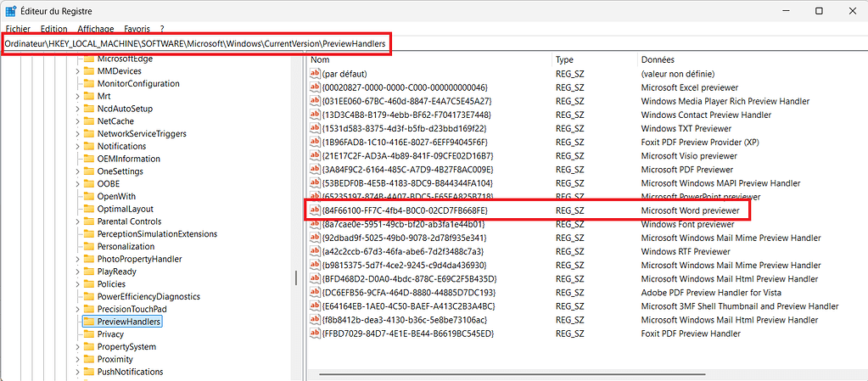Expand the Parental Controls key arrow
868x381 pixels.
pos(77,221)
